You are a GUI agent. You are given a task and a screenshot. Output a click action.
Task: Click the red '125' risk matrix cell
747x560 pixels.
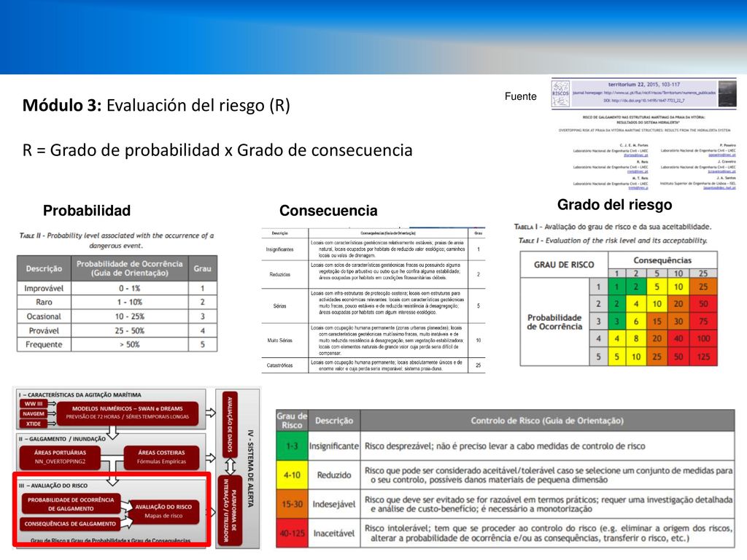[x=704, y=357]
